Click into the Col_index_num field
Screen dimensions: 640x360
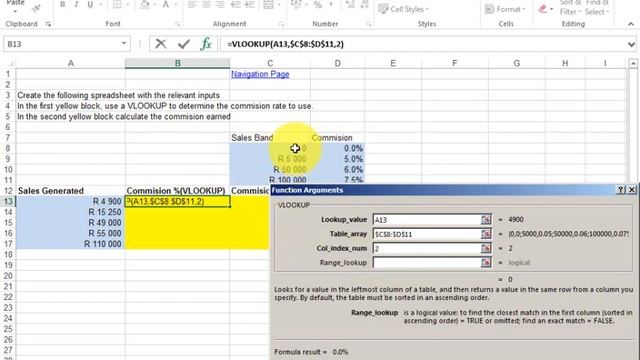(x=427, y=248)
